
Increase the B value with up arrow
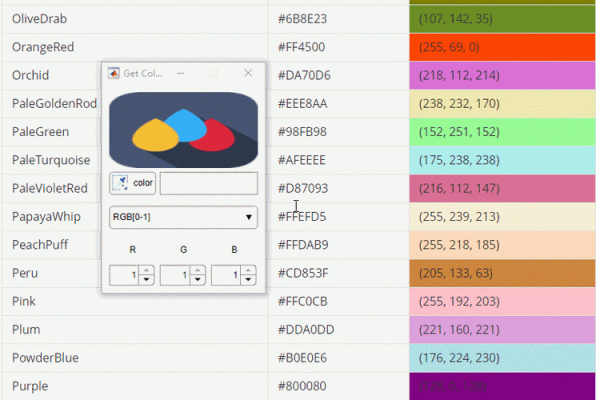(x=248, y=270)
